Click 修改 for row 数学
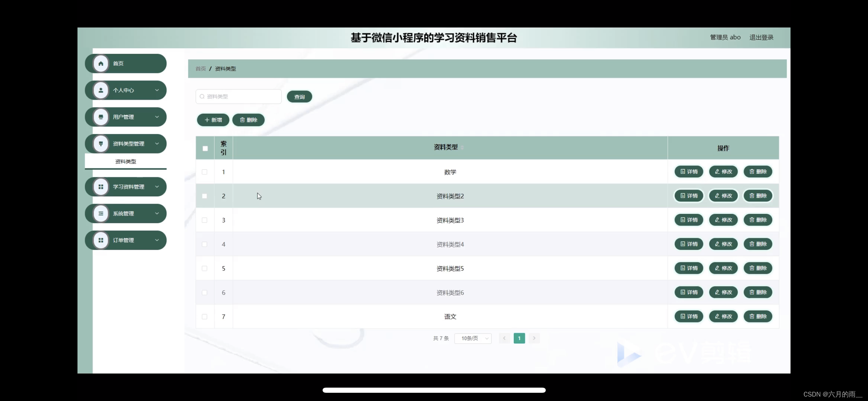 point(723,172)
